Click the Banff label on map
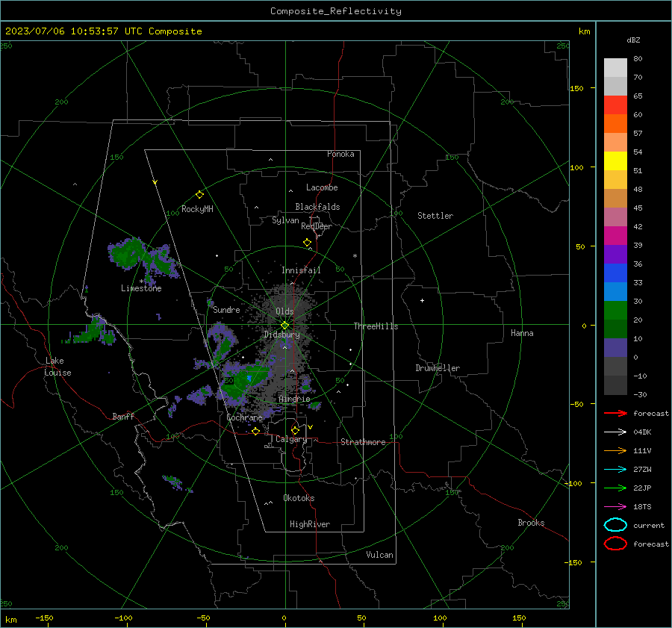Screen dimensions: 672x628 click(x=123, y=417)
